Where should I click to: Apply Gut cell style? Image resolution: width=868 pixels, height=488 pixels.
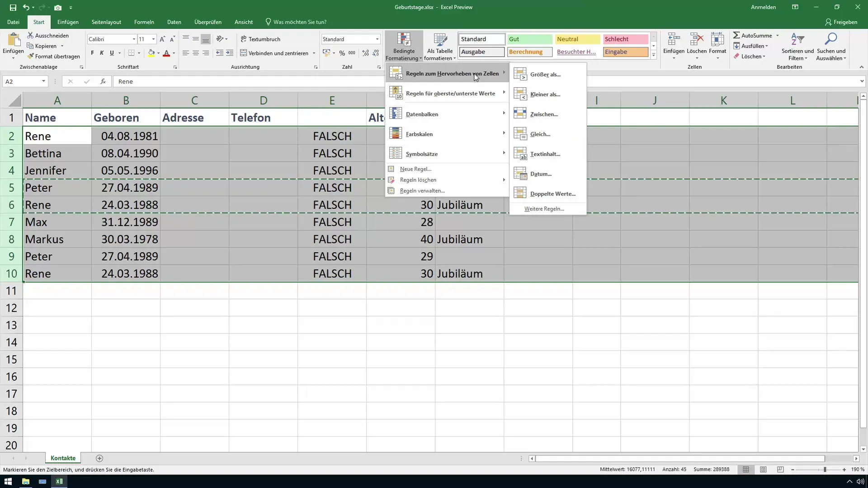(x=529, y=39)
